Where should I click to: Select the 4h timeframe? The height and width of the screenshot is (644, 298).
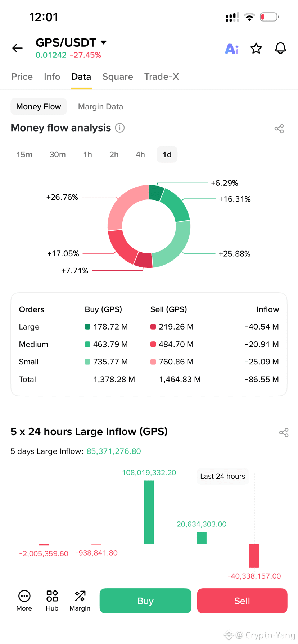(x=140, y=155)
